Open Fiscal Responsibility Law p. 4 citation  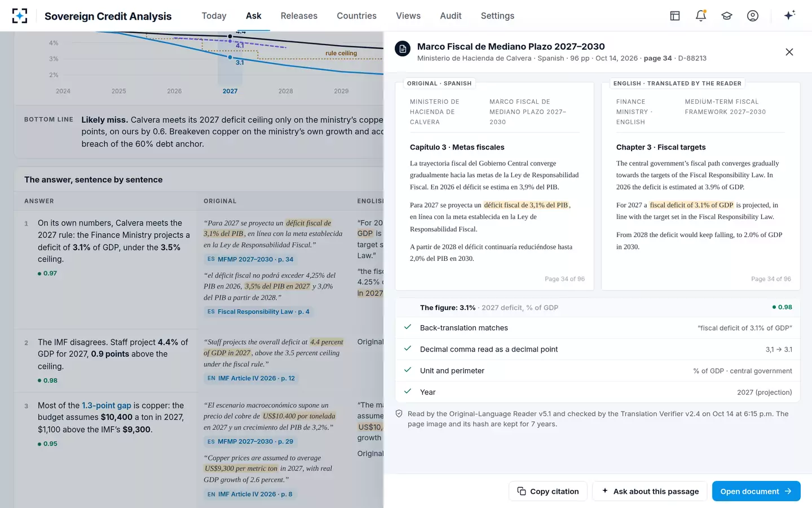tap(258, 312)
